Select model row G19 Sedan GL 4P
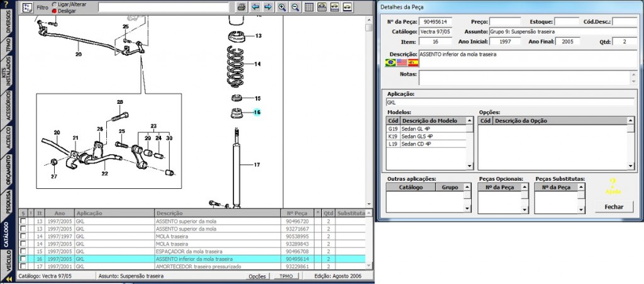This screenshot has width=644, height=284. pos(426,128)
